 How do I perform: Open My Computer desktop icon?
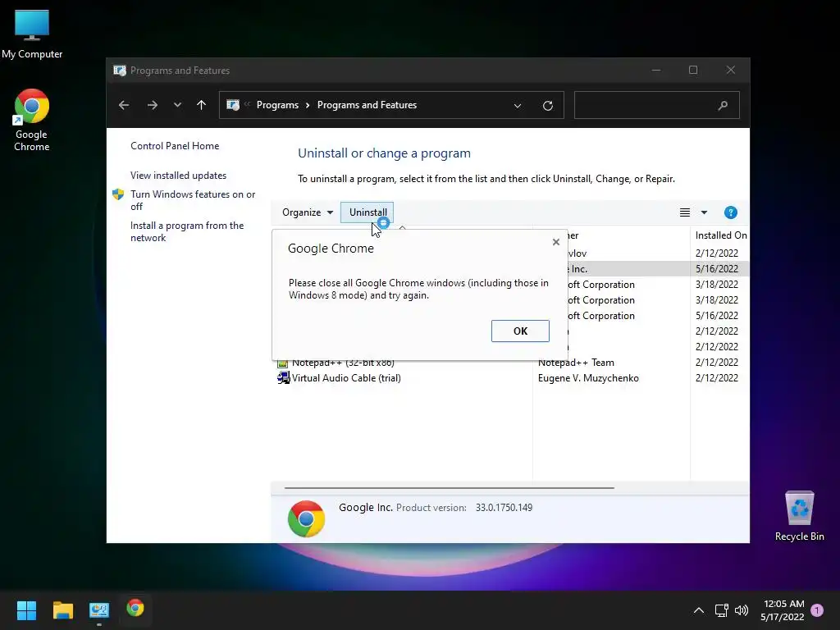[32, 34]
